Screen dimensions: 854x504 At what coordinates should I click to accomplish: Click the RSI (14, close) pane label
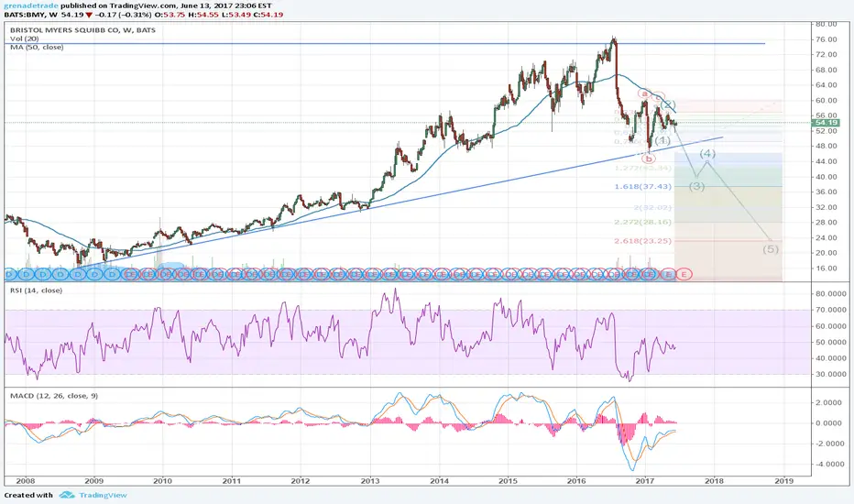tap(36, 290)
